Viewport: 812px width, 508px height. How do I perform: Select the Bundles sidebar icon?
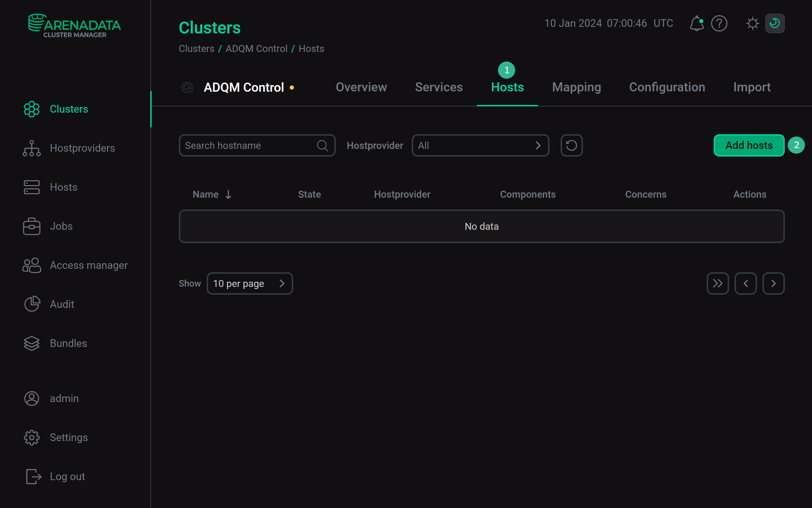coord(31,343)
